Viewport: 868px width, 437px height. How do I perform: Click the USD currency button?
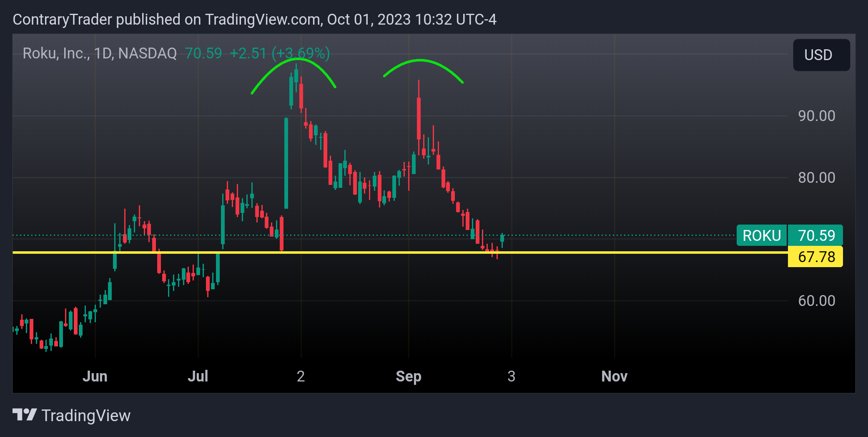coord(821,55)
